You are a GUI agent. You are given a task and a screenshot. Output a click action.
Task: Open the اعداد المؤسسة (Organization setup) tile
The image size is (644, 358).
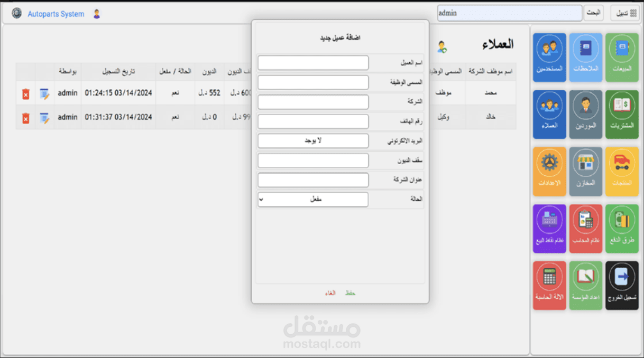(x=585, y=286)
